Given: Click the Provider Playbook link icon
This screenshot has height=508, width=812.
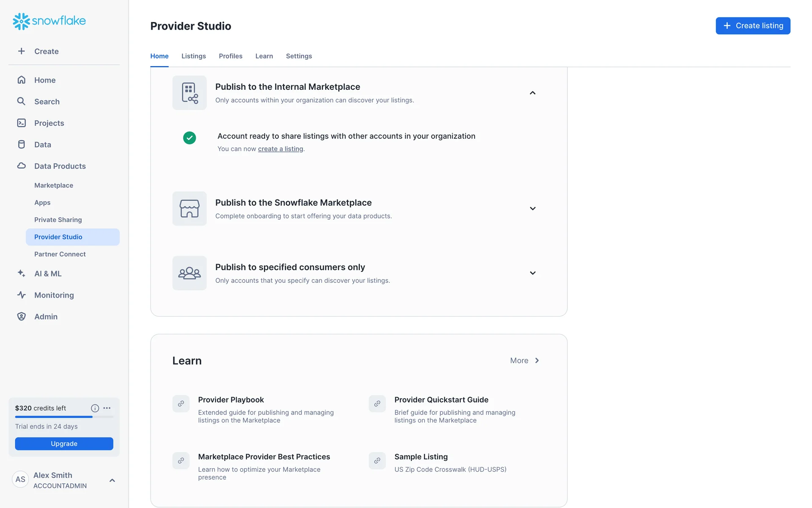Looking at the screenshot, I should pyautogui.click(x=181, y=403).
